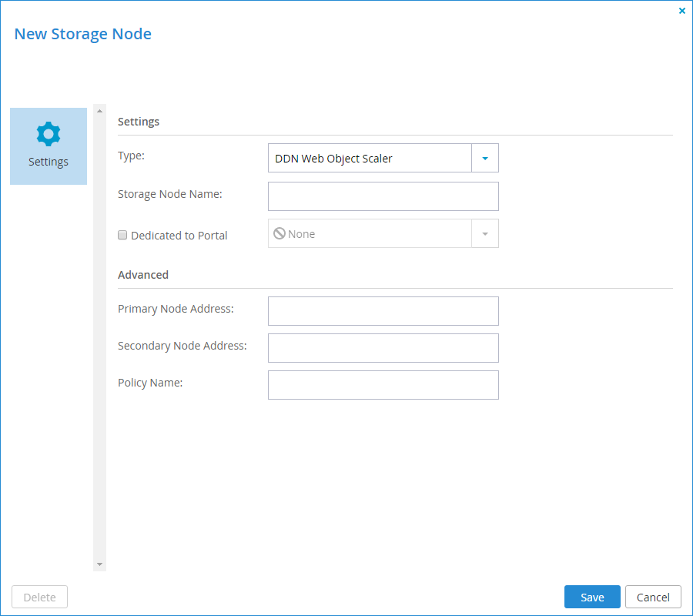Enable the Dedicated to Portal checkbox
693x616 pixels.
[x=122, y=235]
